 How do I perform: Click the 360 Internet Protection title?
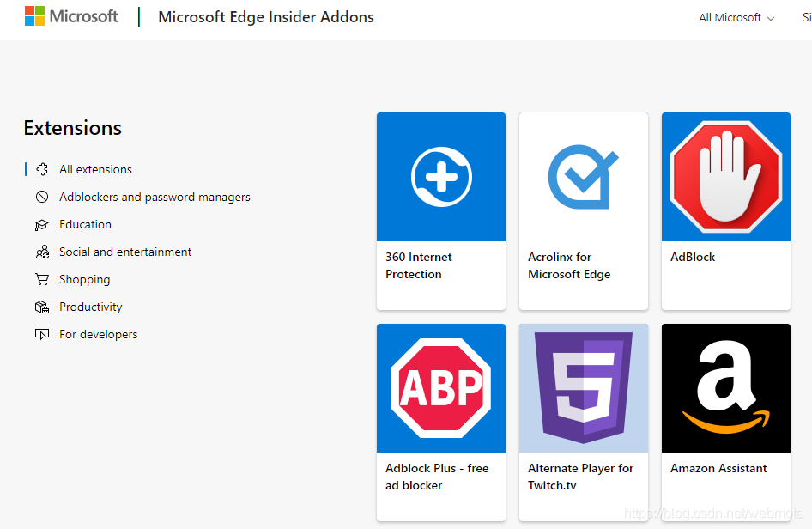(418, 265)
